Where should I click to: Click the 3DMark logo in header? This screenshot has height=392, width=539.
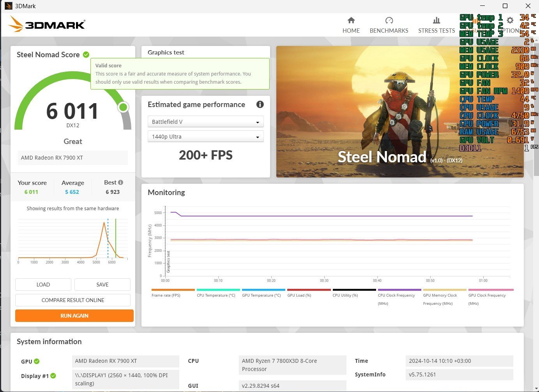click(47, 24)
